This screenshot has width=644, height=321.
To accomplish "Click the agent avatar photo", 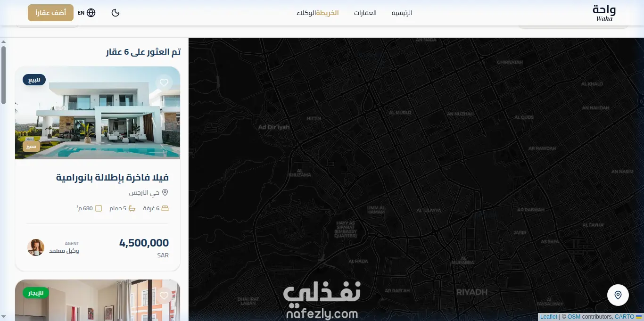I will [x=36, y=247].
